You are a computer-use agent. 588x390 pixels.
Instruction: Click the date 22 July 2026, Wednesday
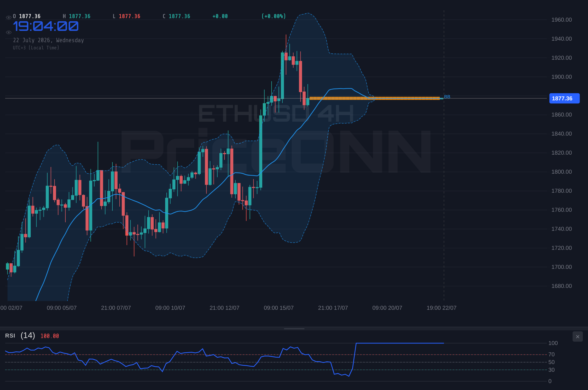[x=48, y=40]
